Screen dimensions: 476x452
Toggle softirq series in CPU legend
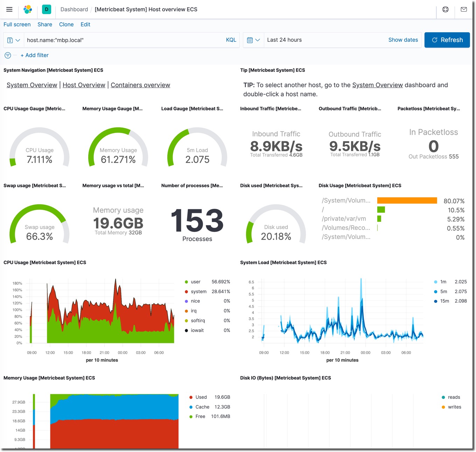coord(198,320)
